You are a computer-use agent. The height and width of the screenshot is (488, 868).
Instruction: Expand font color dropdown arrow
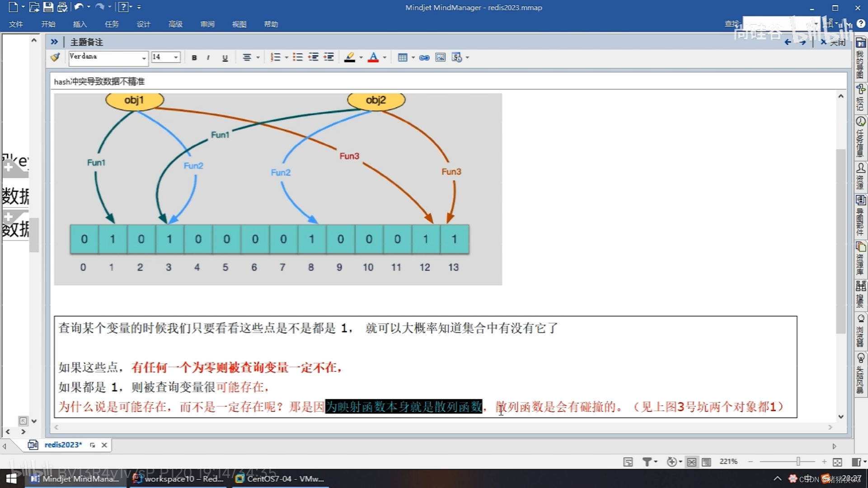(385, 57)
